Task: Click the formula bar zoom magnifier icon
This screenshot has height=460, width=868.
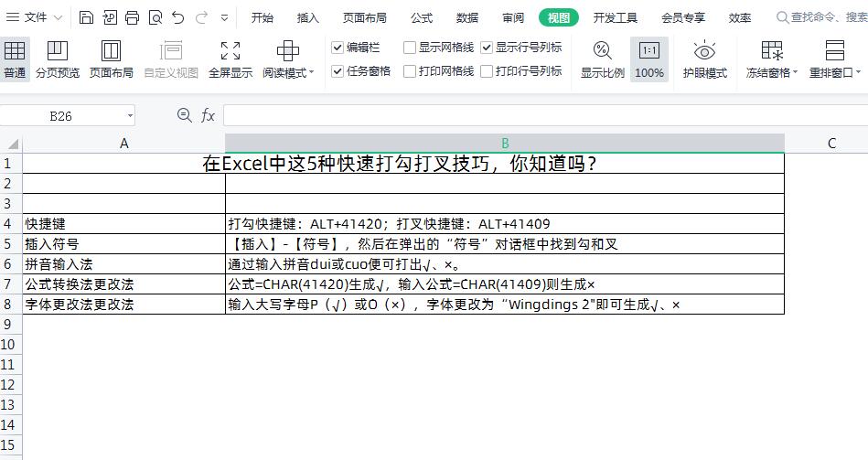Action: (185, 115)
